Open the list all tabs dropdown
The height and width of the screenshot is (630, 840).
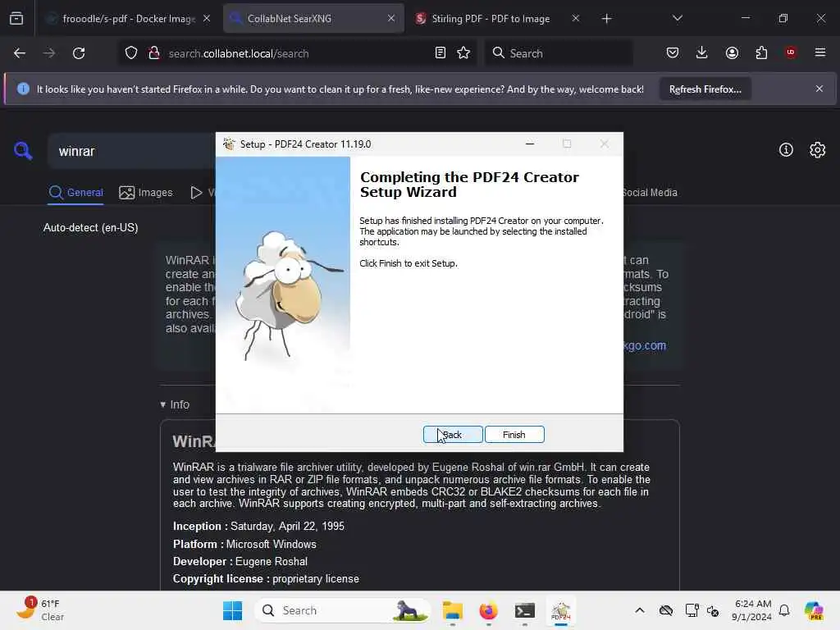(677, 19)
